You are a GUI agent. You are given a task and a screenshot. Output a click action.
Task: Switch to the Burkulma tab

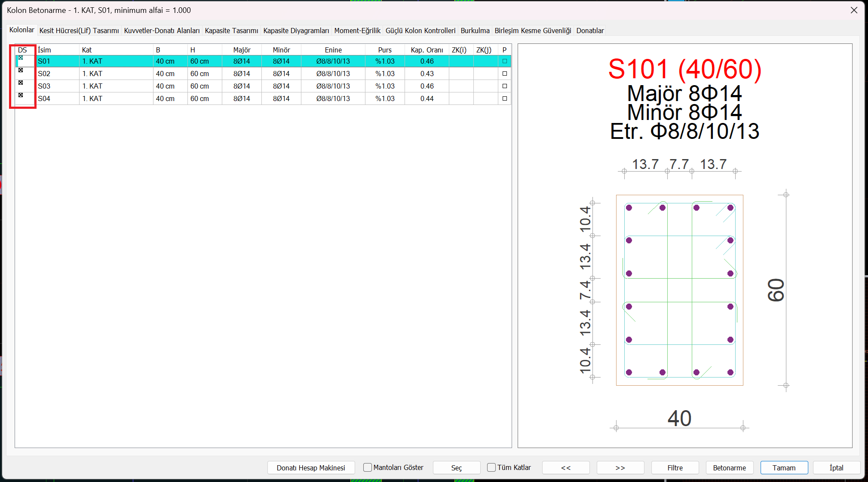point(475,31)
